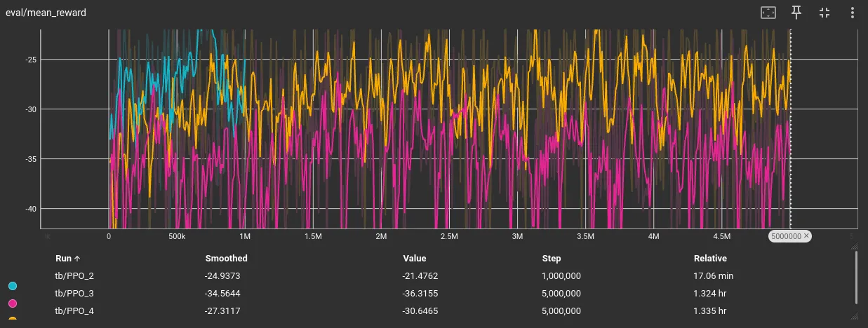
Task: Click the dotted vertical step line on the chart
Action: pyautogui.click(x=791, y=128)
